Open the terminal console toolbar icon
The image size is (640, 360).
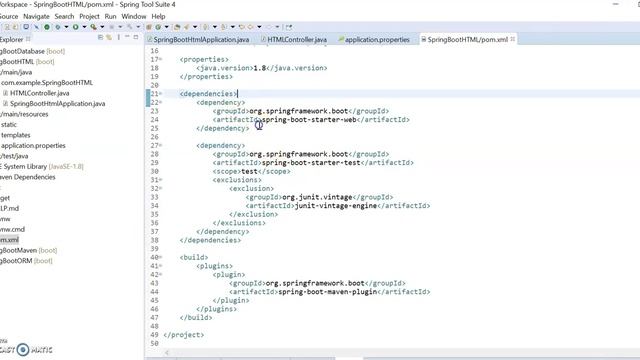[26, 27]
